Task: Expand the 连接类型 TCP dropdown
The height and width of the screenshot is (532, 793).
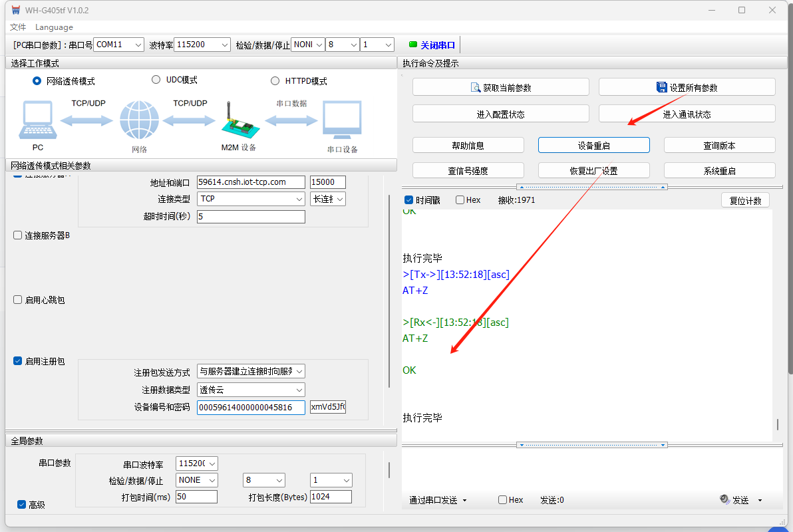Action: point(251,199)
